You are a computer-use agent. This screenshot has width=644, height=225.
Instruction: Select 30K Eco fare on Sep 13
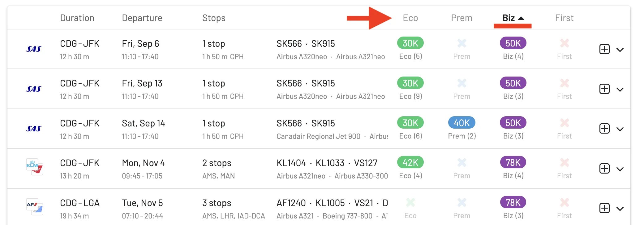(410, 83)
